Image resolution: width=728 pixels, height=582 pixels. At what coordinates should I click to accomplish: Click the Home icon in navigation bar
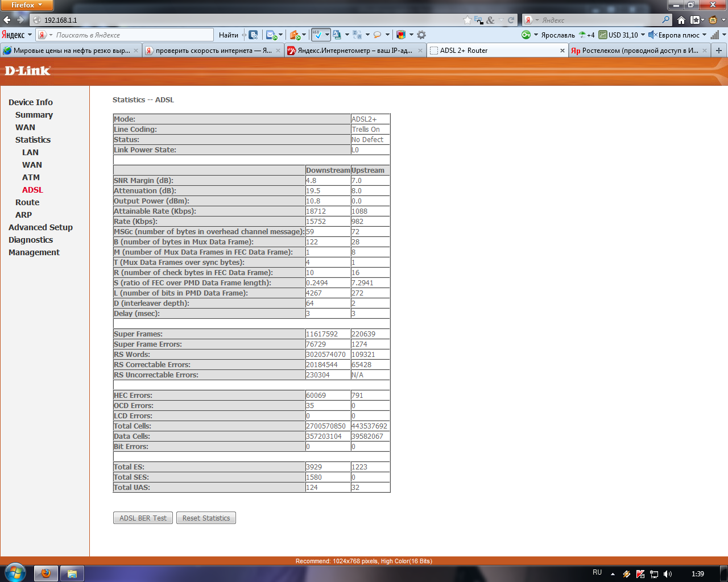[x=681, y=20]
